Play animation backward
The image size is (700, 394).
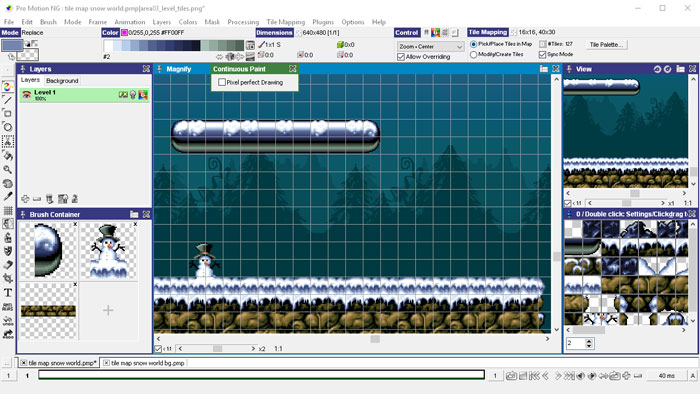(x=580, y=376)
